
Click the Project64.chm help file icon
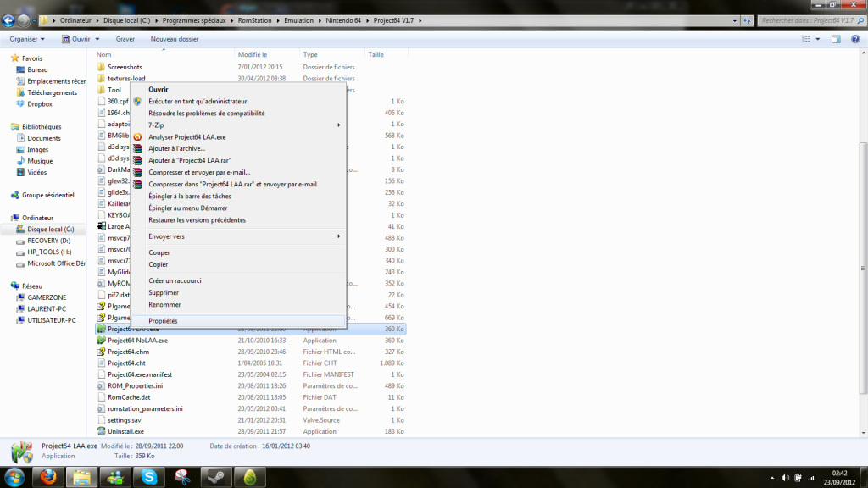click(102, 352)
